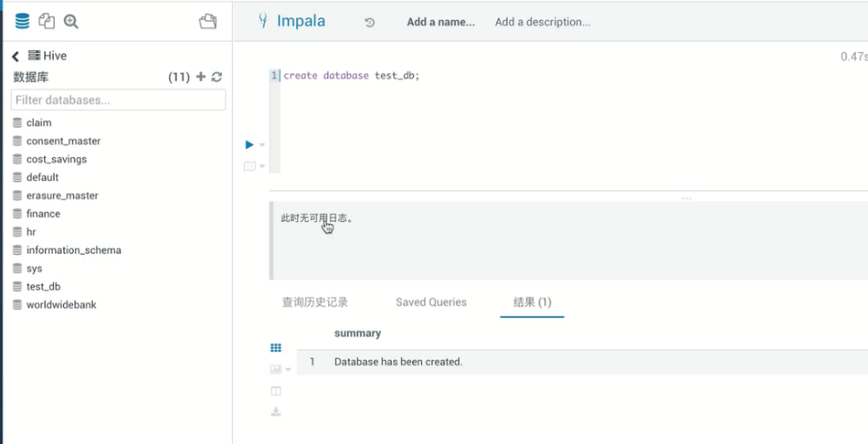
Task: Click the query history clock icon
Action: point(370,23)
